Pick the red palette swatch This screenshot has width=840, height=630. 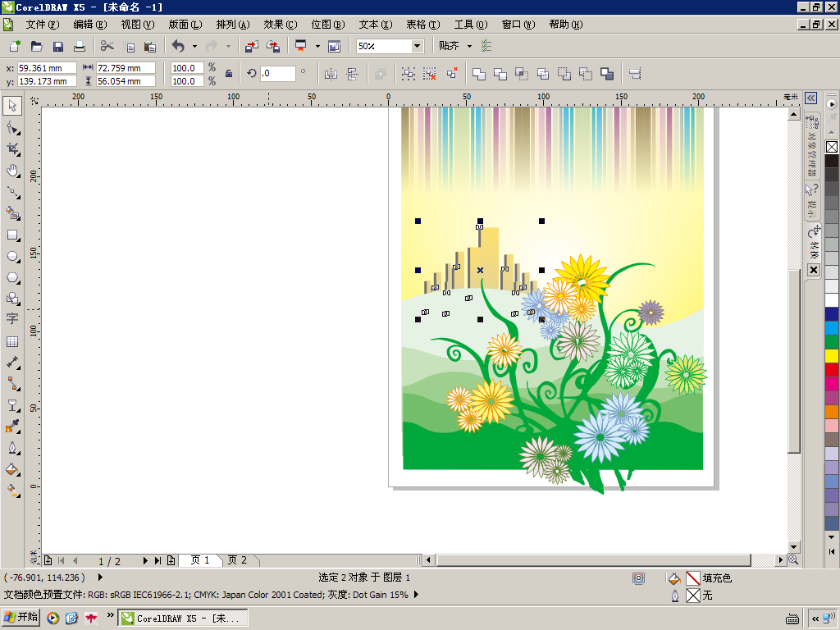(832, 370)
